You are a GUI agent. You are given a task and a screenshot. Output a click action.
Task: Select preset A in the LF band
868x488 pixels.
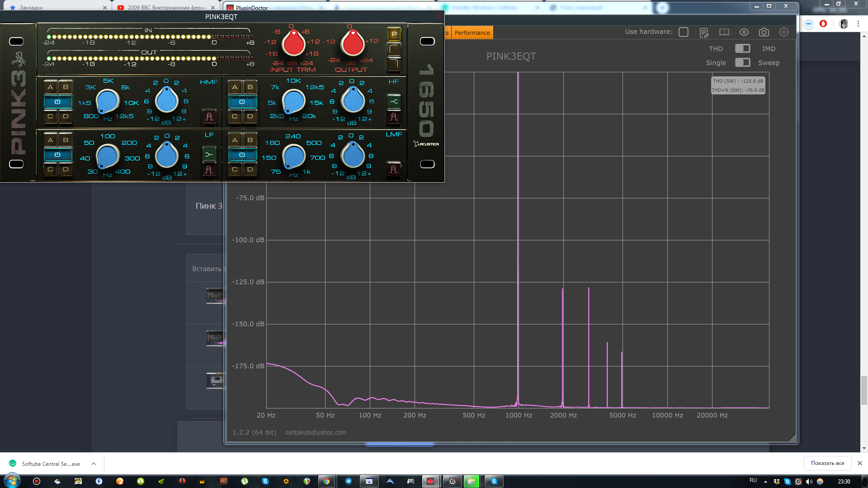[50, 140]
